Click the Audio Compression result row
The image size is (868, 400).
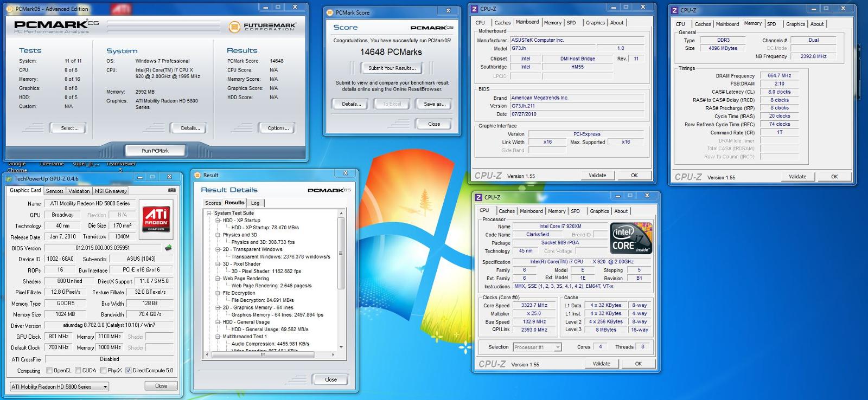click(270, 344)
